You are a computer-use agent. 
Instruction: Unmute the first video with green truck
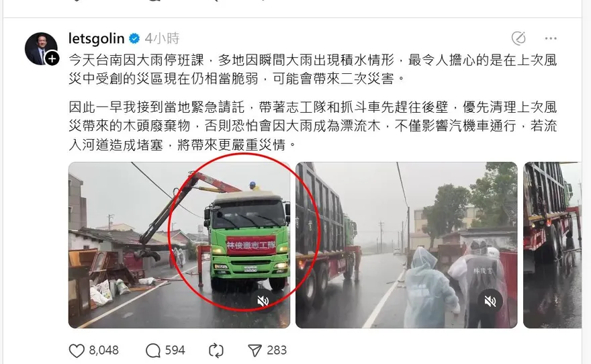pos(263,301)
